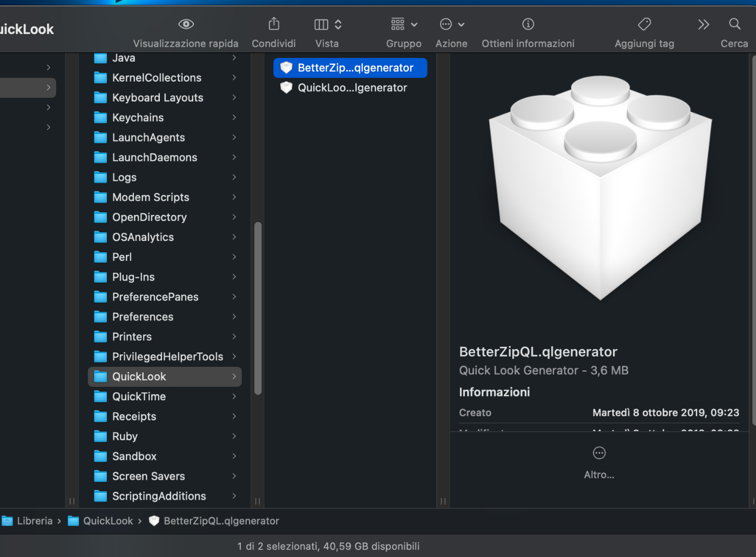
Task: Select the OpenDirectory folder icon
Action: point(100,217)
